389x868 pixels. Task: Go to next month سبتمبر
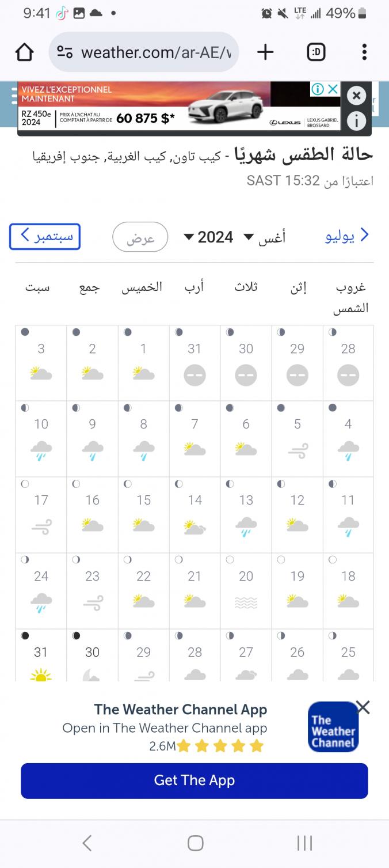point(45,237)
